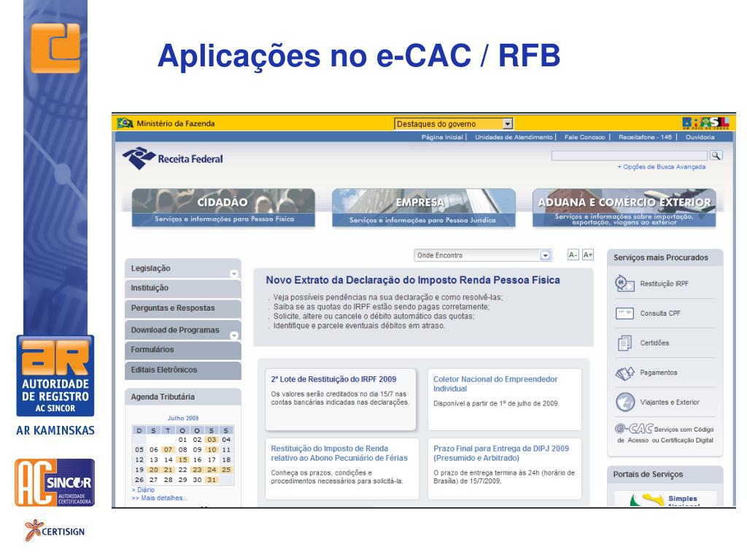Screen dimensions: 747x560
Task: Click in the site search field
Action: pyautogui.click(x=629, y=156)
